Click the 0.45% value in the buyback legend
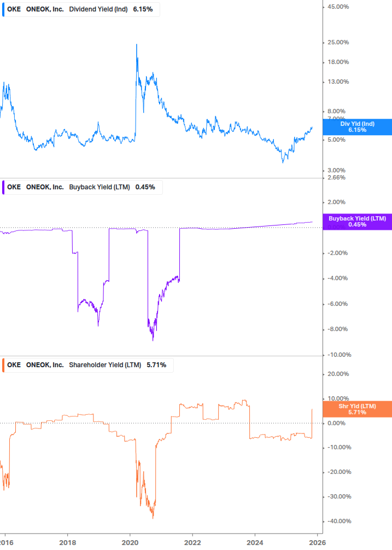 point(145,187)
